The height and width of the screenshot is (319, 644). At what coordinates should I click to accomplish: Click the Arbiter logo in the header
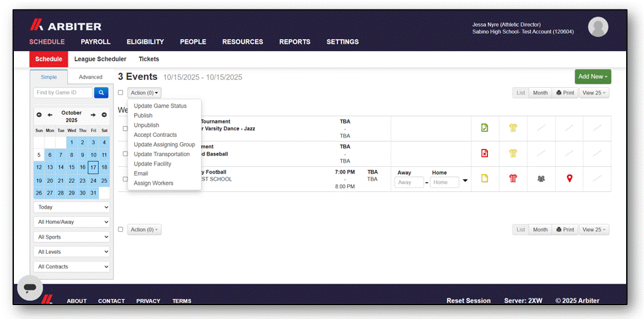click(x=65, y=26)
